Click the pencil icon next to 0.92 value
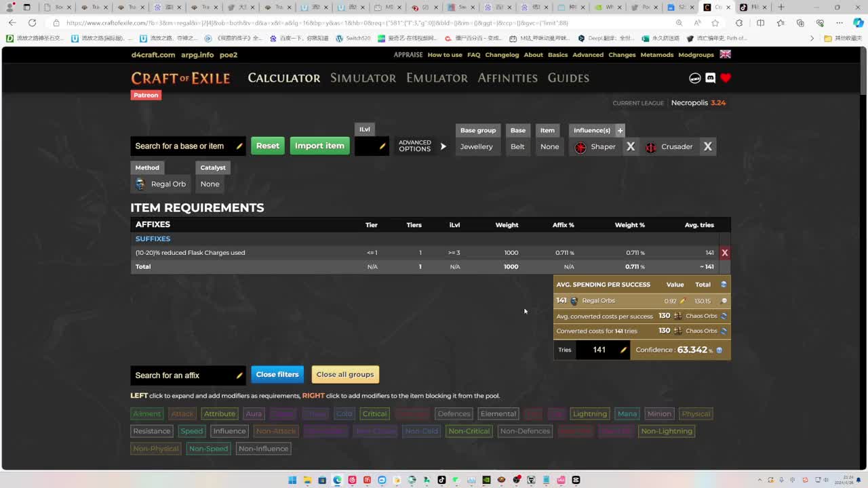 point(683,301)
